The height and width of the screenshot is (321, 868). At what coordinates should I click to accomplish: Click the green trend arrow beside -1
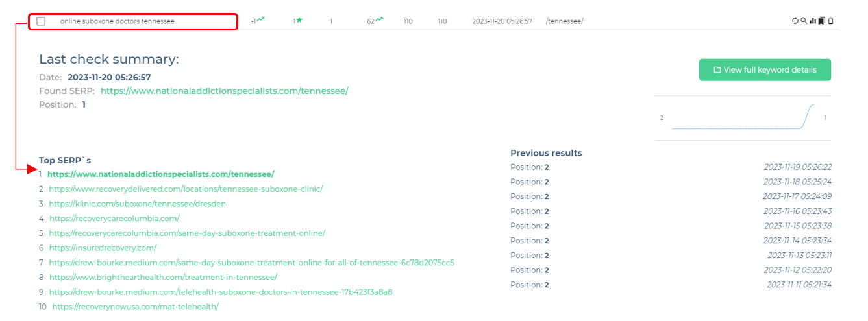tap(261, 20)
